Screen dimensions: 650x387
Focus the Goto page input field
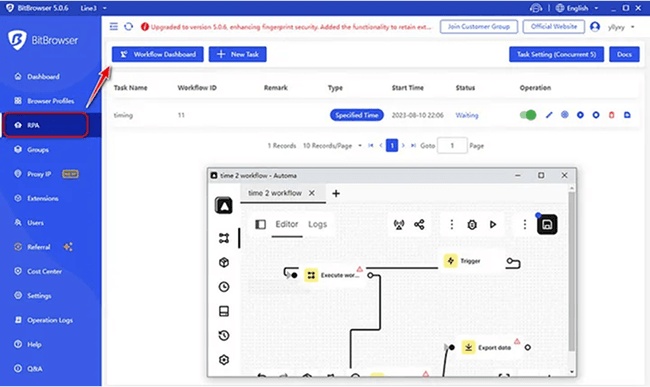[452, 145]
